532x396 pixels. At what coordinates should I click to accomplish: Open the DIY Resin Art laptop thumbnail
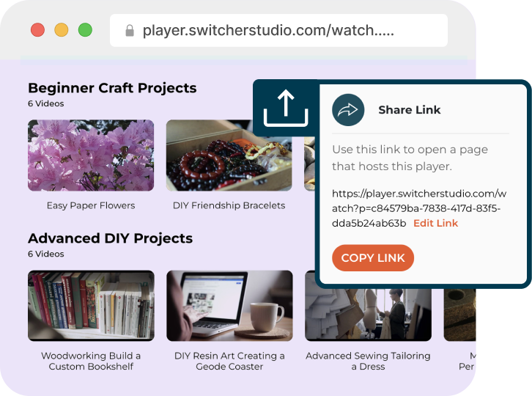(229, 306)
